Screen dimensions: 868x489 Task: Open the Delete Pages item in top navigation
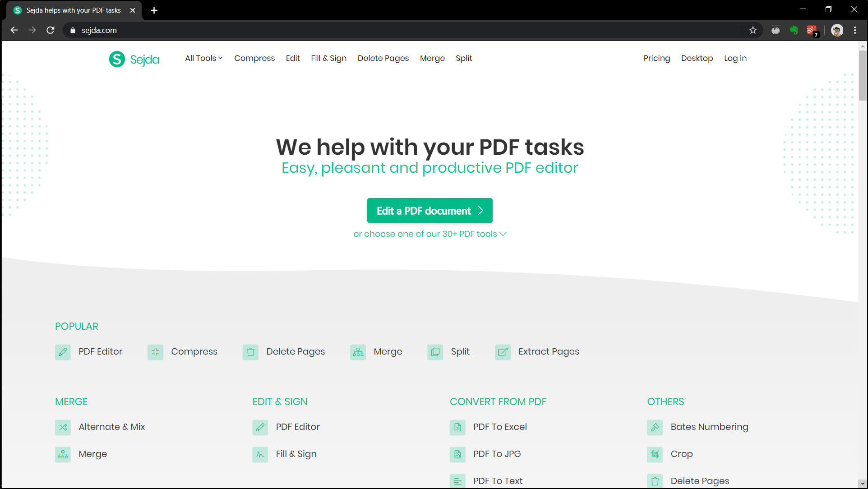click(383, 58)
